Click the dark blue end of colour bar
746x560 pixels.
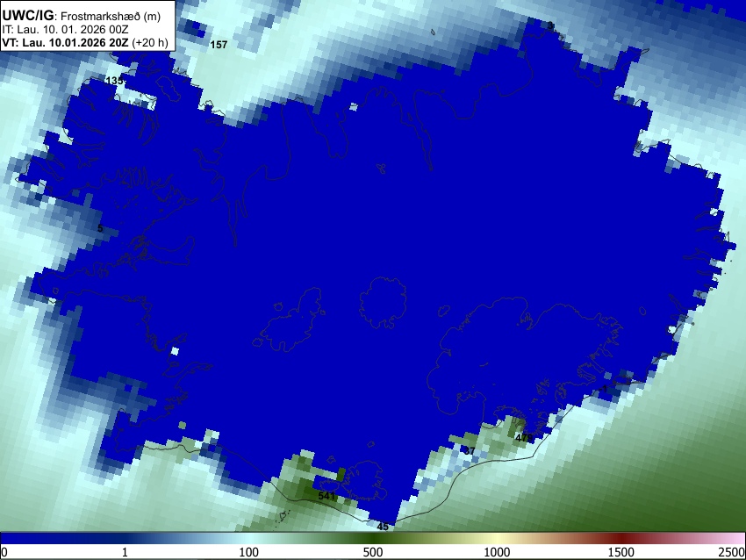tap(29, 539)
